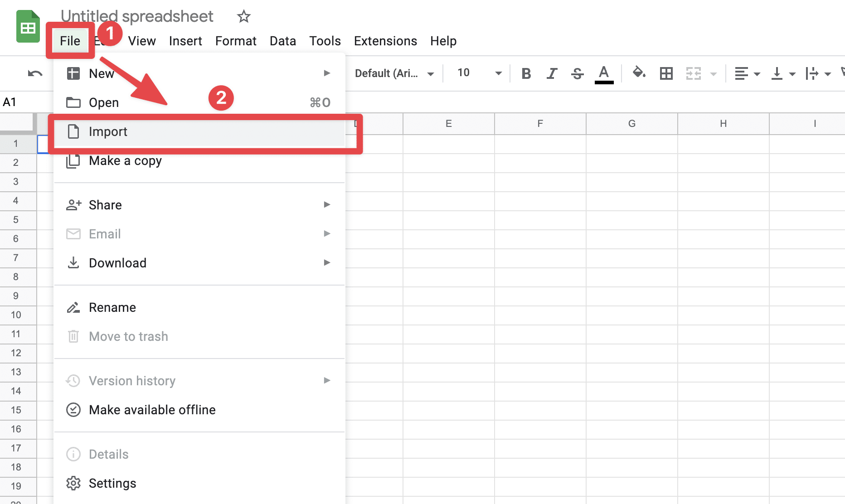845x504 pixels.
Task: Open vertical align dropdown
Action: click(x=783, y=73)
